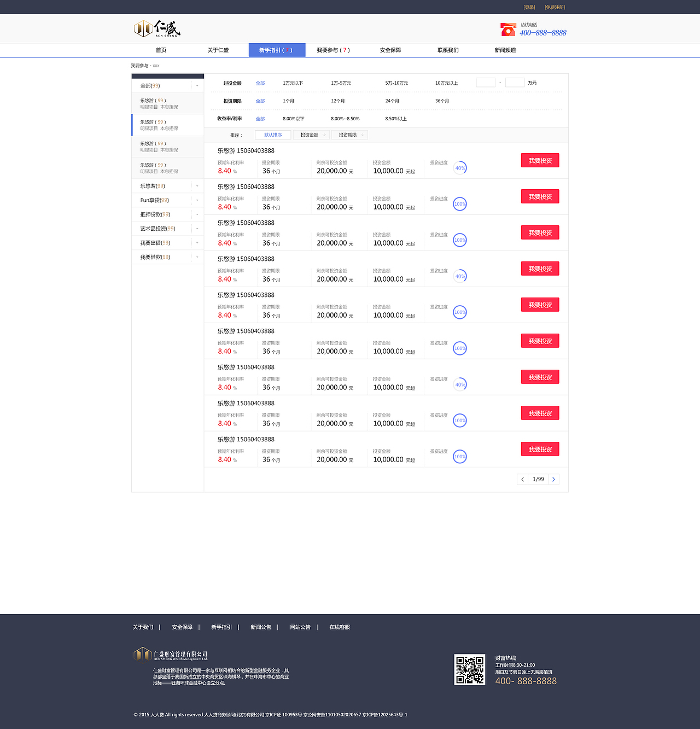The image size is (700, 729).
Task: Filter investment term by 24个月
Action: pyautogui.click(x=392, y=101)
